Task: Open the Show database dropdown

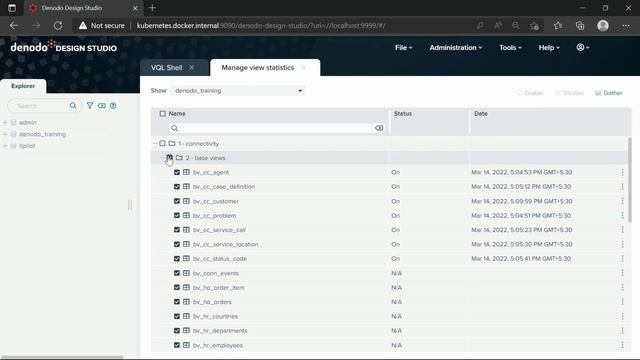Action: (238, 91)
